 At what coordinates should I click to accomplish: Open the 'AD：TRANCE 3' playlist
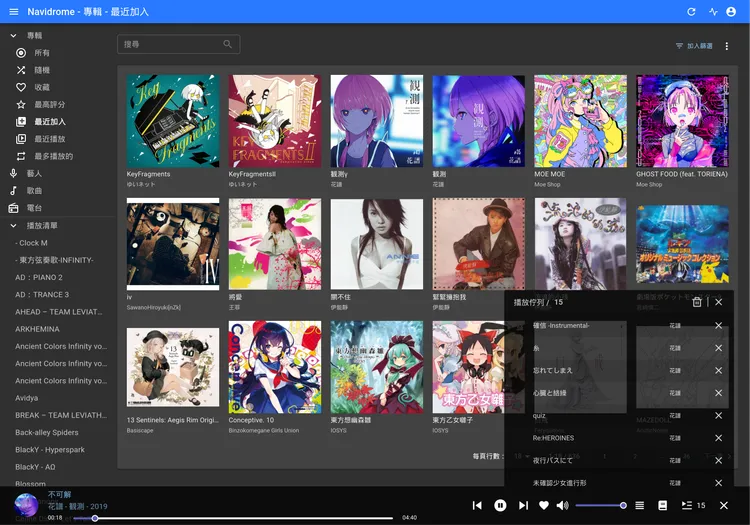(42, 295)
